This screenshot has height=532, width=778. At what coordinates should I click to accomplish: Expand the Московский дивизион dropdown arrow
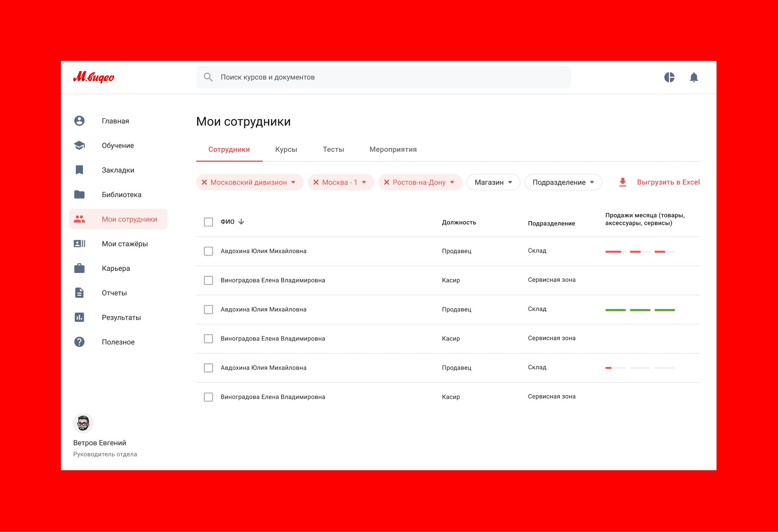(x=293, y=182)
